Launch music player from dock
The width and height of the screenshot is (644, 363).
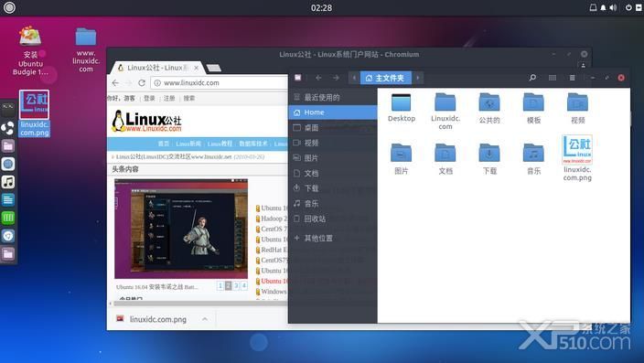point(8,181)
